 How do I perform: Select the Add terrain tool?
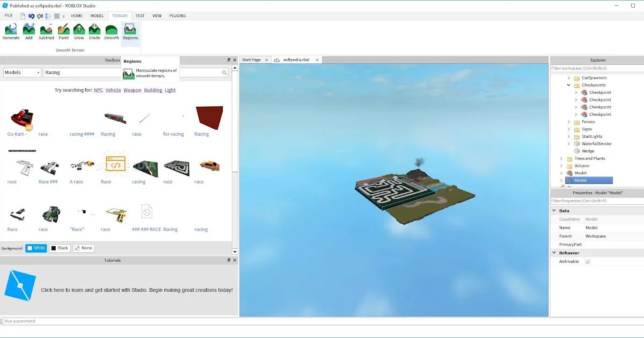[x=29, y=32]
